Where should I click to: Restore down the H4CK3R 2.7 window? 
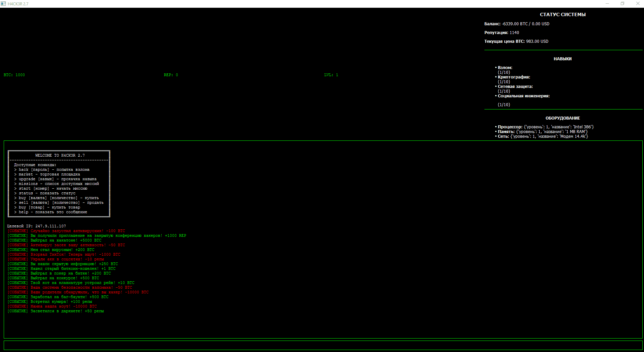(622, 4)
